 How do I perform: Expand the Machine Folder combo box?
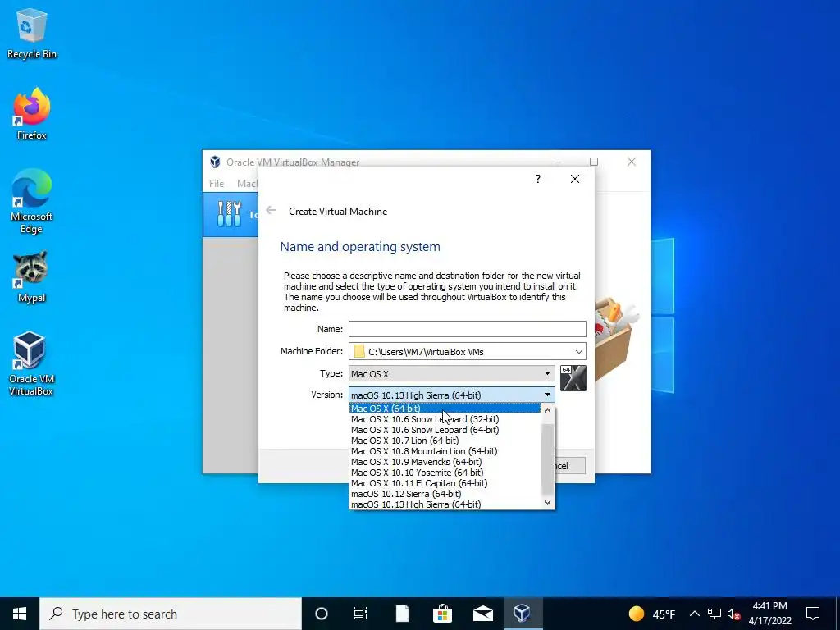point(579,352)
